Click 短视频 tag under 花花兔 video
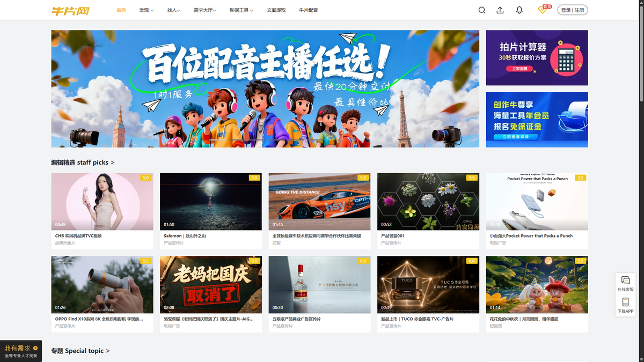This screenshot has height=362, width=644. tap(495, 326)
